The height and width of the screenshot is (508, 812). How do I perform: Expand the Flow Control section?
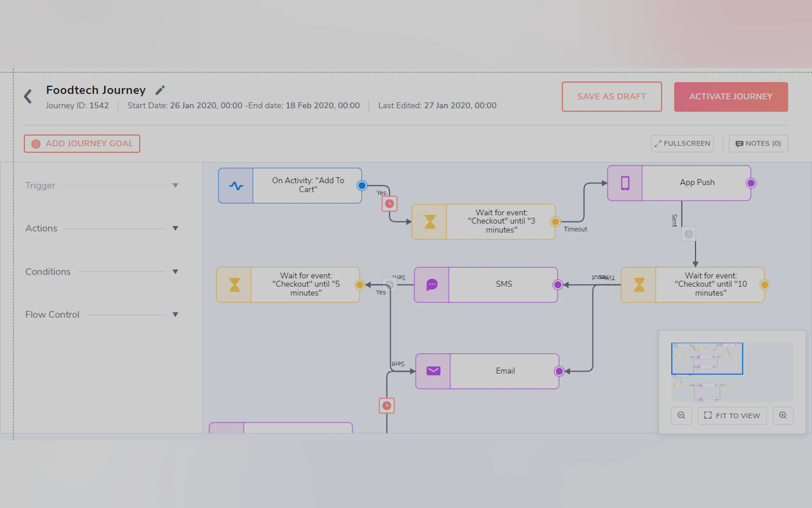pyautogui.click(x=175, y=314)
